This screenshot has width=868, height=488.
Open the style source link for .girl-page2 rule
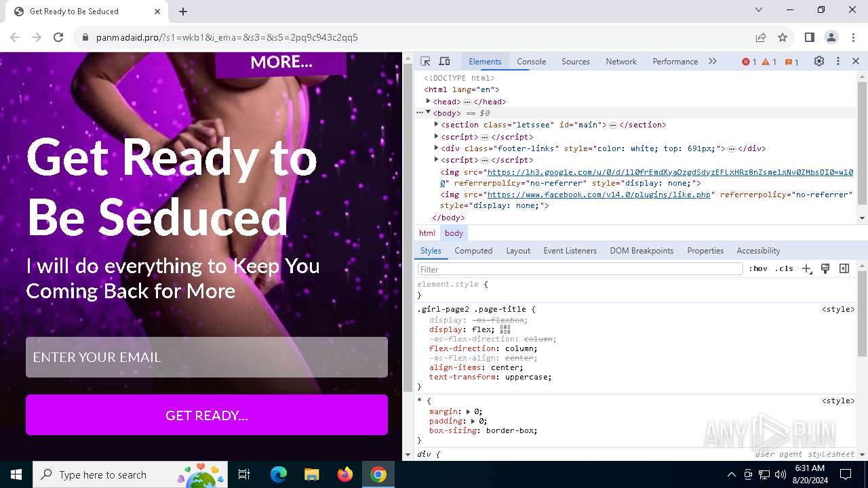click(838, 309)
